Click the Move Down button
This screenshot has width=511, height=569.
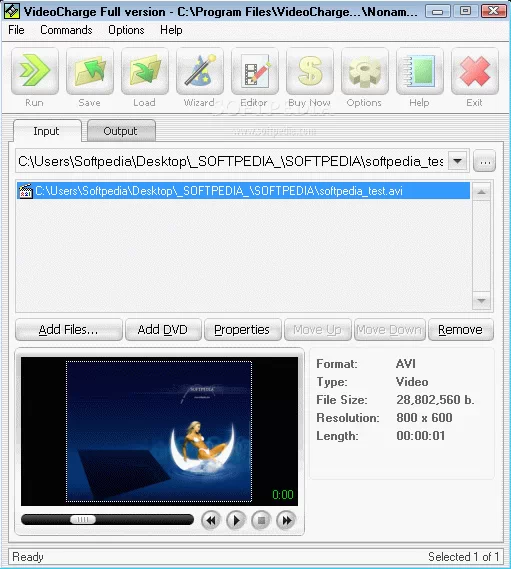point(389,329)
